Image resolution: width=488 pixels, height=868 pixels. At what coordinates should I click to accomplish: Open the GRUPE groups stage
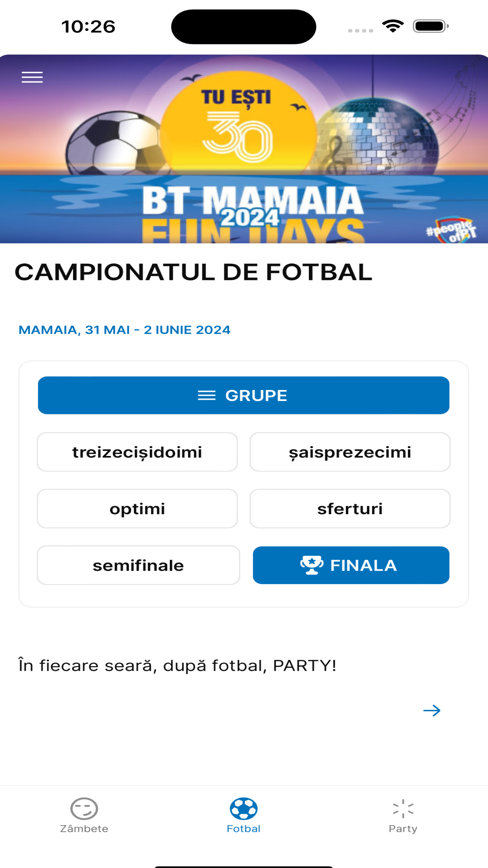(244, 395)
